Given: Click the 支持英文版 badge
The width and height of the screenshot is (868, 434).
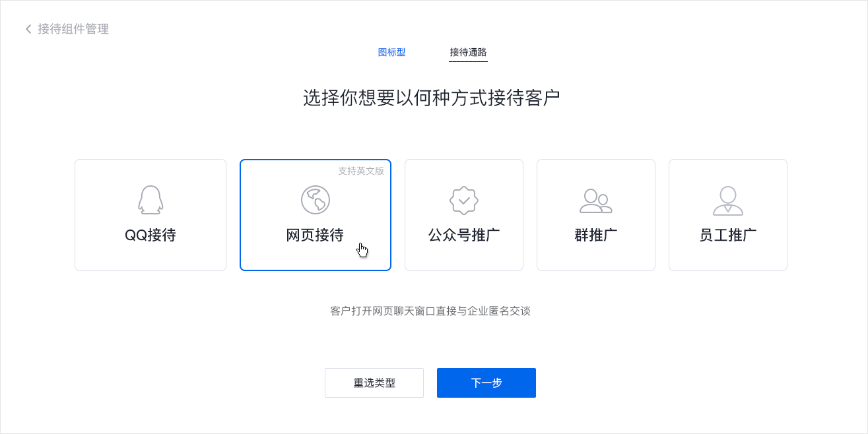Looking at the screenshot, I should (x=361, y=170).
